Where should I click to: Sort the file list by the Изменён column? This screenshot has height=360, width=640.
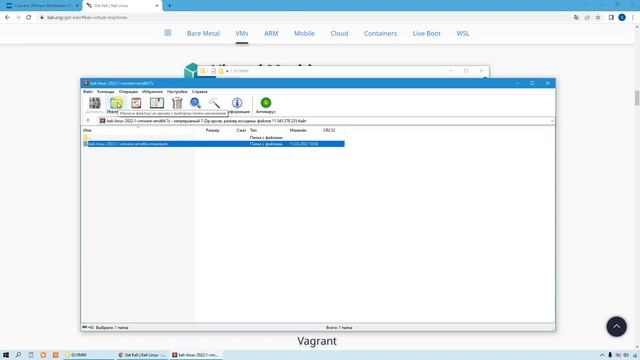coord(298,130)
